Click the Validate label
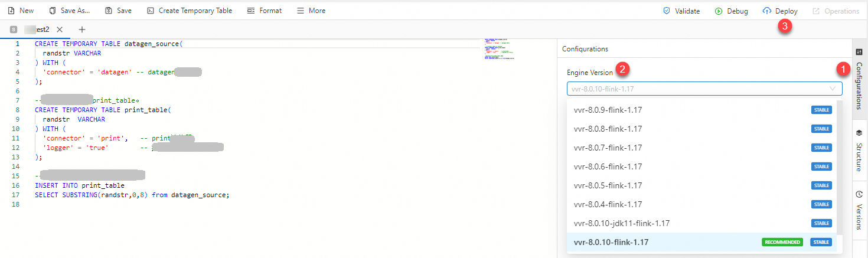This screenshot has height=258, width=868. (x=687, y=11)
